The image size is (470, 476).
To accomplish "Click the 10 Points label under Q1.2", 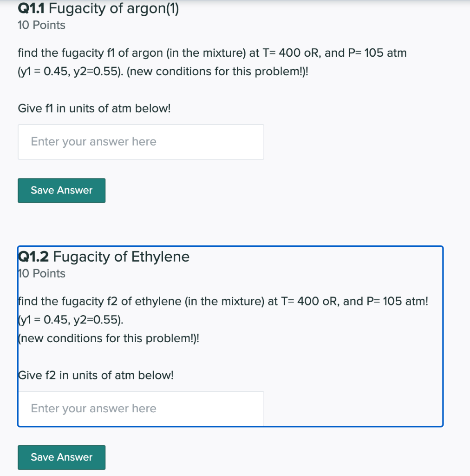I will tap(41, 274).
